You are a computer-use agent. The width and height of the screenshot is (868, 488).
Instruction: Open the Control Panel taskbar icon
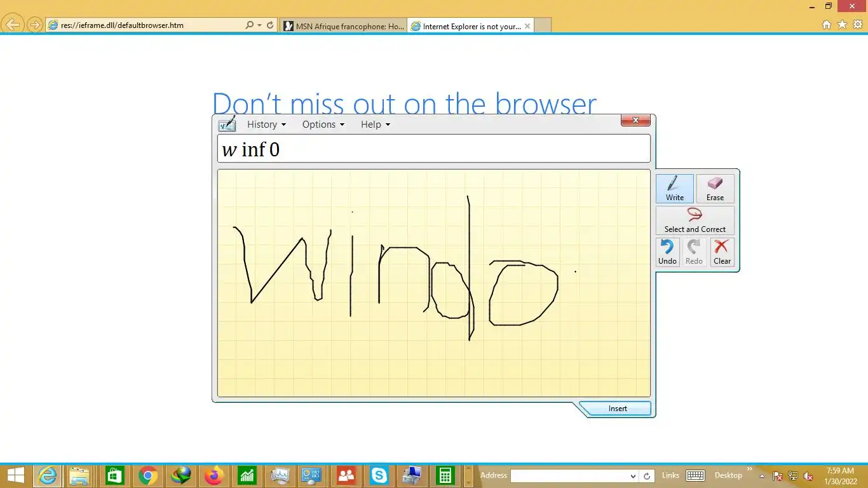(313, 475)
